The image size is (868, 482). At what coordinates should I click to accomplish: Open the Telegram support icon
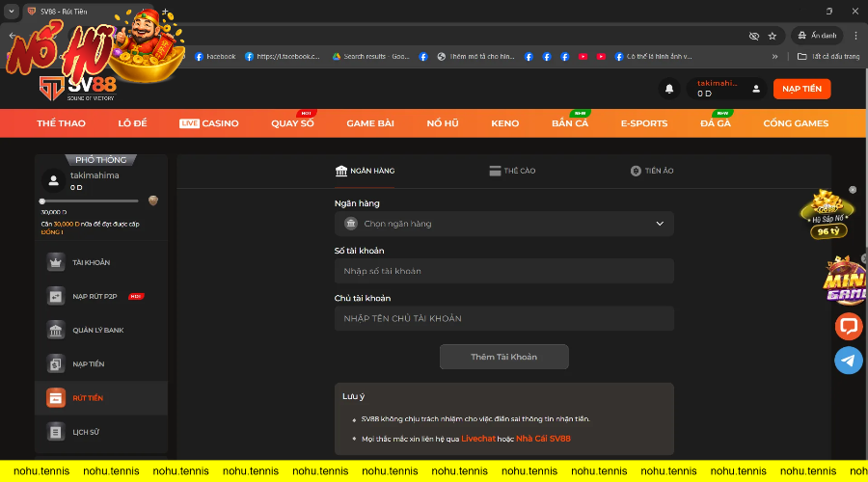[848, 361]
